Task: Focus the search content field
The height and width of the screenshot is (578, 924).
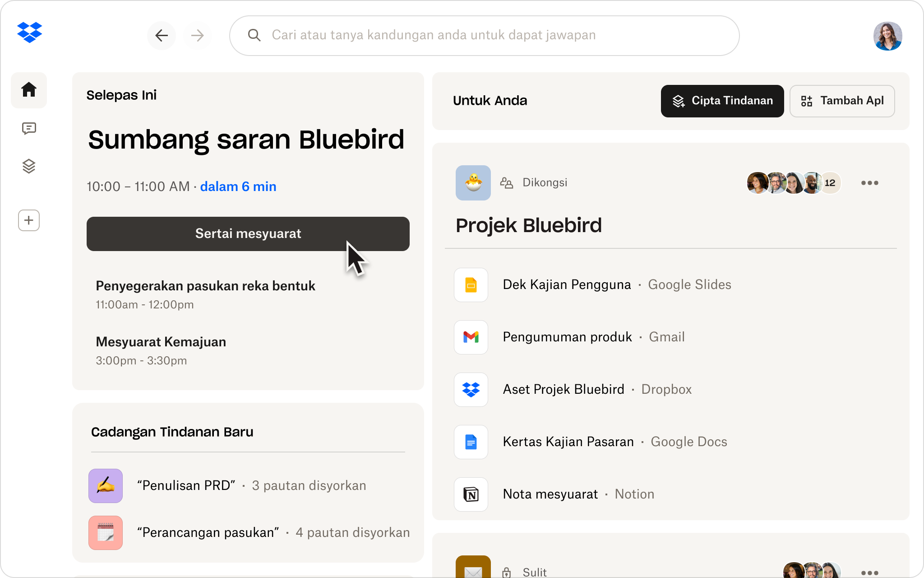Action: [x=484, y=36]
